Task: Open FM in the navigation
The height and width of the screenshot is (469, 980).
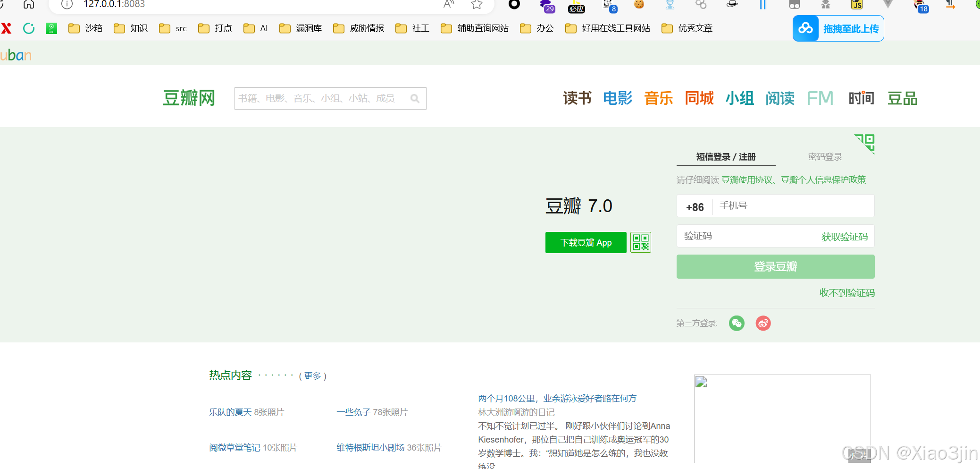Action: (820, 98)
